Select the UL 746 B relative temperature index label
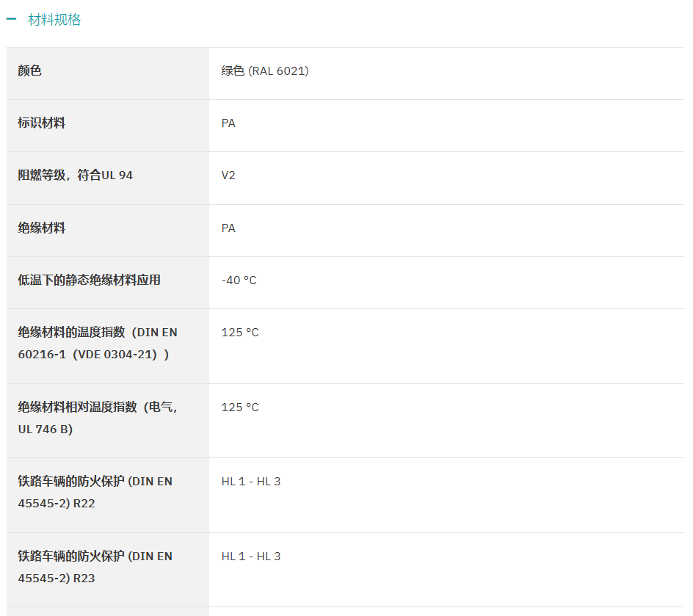Viewport: 693px width, 616px height. 98,418
